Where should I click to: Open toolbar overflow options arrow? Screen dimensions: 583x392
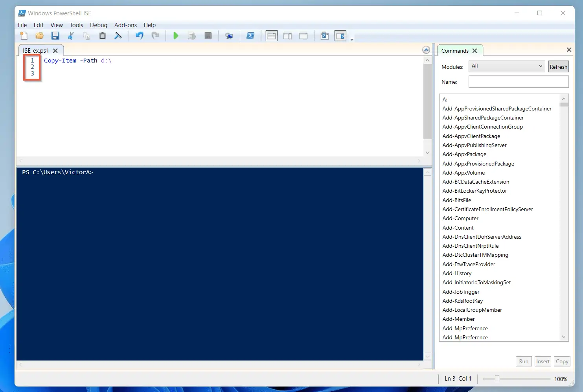[x=352, y=39]
